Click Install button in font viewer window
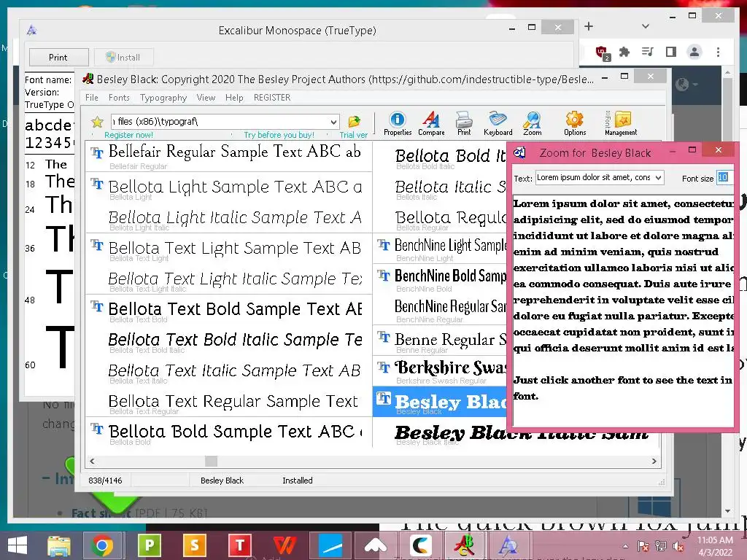 click(123, 57)
